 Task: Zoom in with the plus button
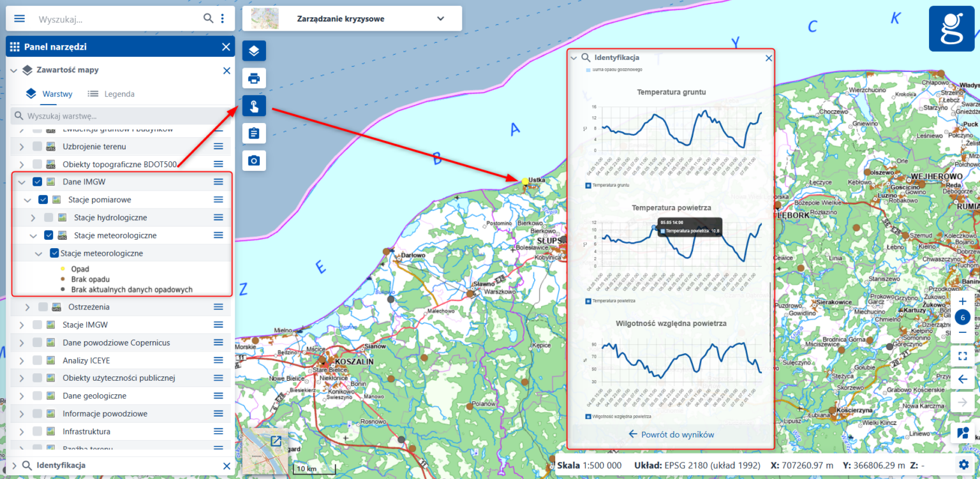tap(963, 302)
